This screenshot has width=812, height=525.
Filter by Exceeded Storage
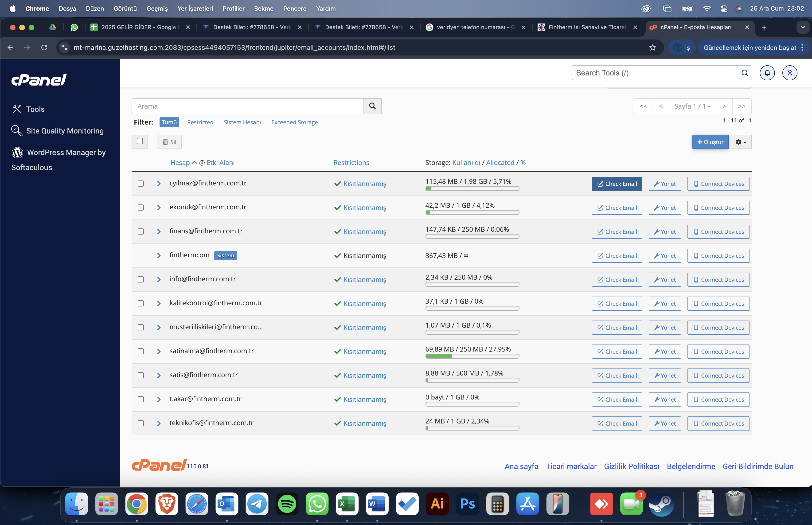click(294, 122)
